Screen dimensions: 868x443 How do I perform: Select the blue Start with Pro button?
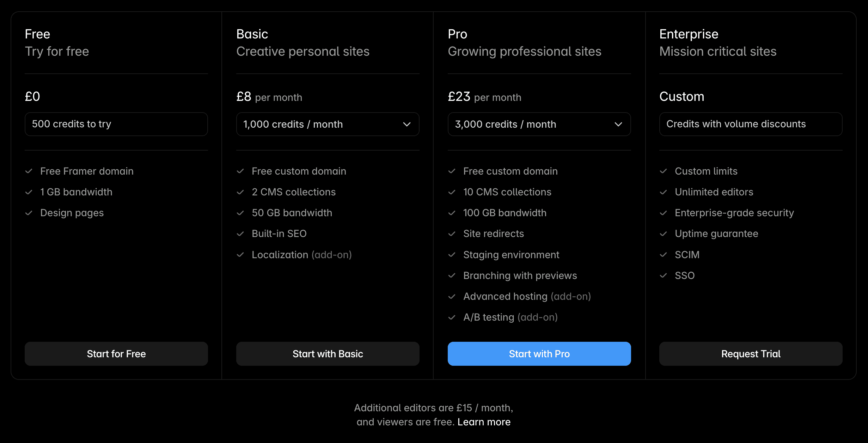(539, 354)
